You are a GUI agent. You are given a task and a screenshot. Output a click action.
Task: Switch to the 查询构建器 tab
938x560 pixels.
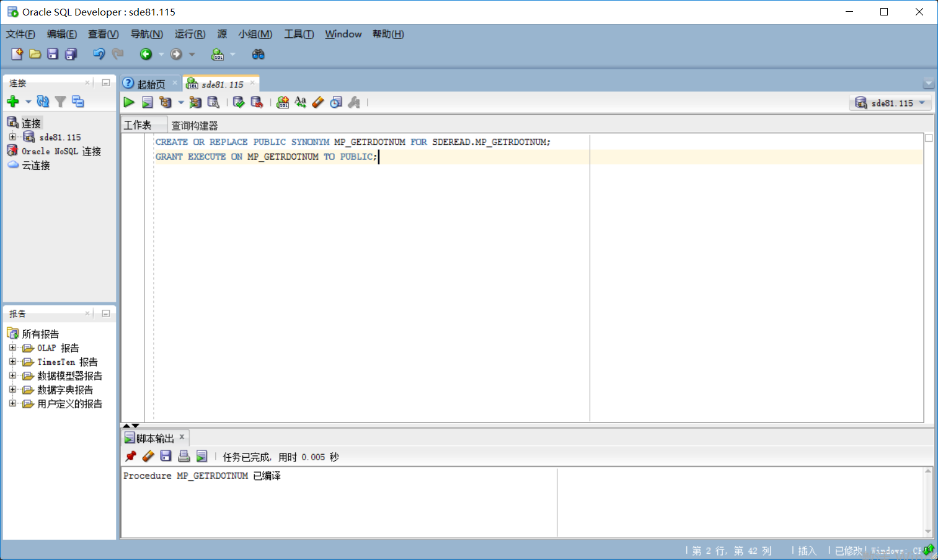point(195,125)
